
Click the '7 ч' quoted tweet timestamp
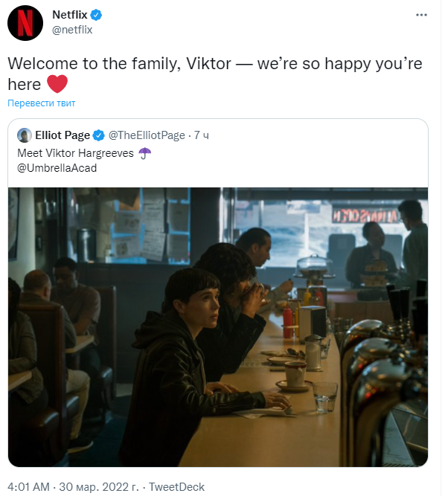click(202, 135)
